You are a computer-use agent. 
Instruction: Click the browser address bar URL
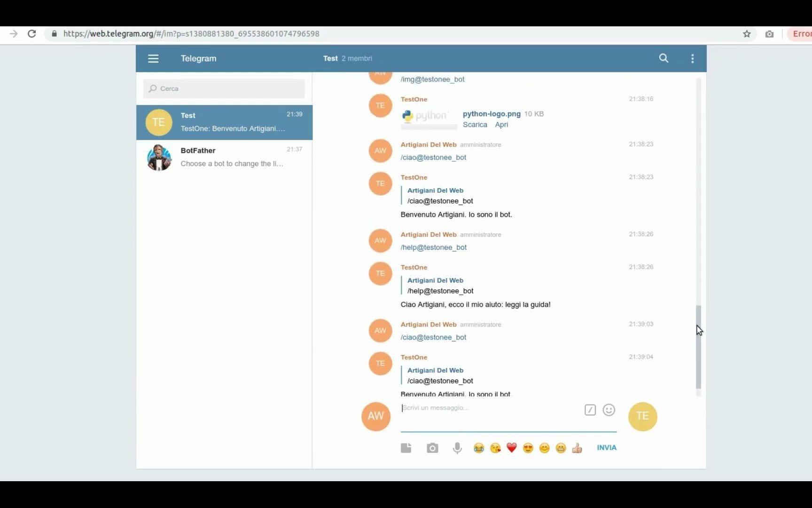(x=191, y=34)
